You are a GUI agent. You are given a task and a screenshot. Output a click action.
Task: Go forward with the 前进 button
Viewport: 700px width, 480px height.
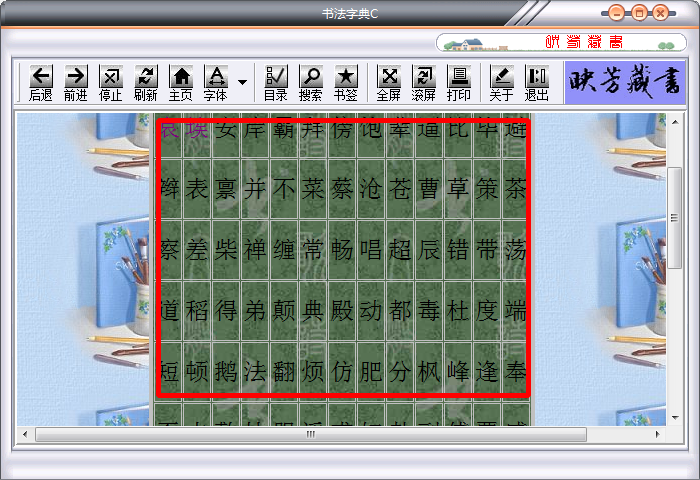(x=75, y=83)
